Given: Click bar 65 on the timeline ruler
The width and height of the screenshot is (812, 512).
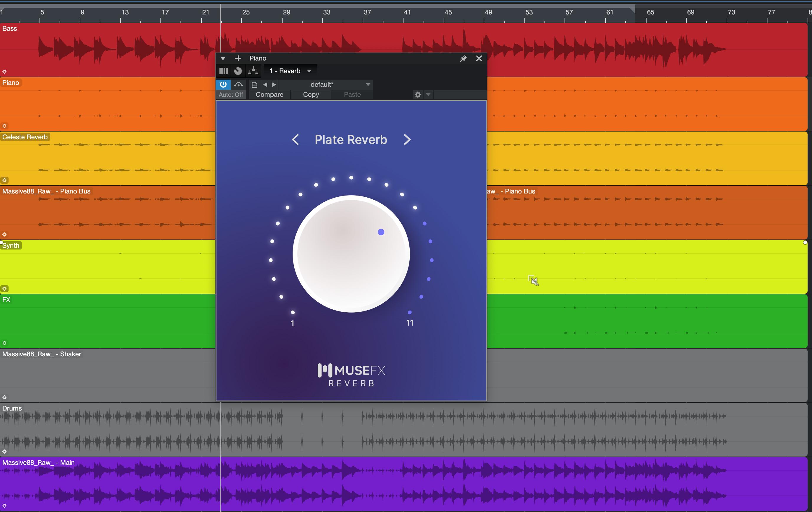Looking at the screenshot, I should (x=650, y=12).
